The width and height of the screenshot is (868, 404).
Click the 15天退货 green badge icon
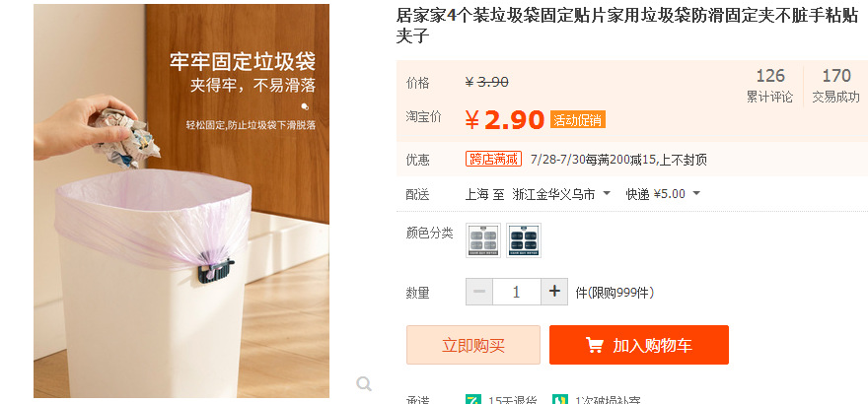click(x=472, y=399)
